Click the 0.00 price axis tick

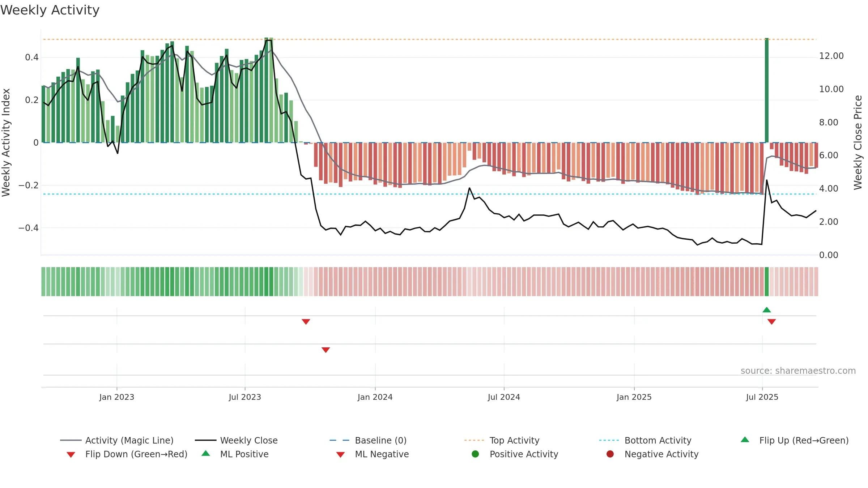coord(829,255)
